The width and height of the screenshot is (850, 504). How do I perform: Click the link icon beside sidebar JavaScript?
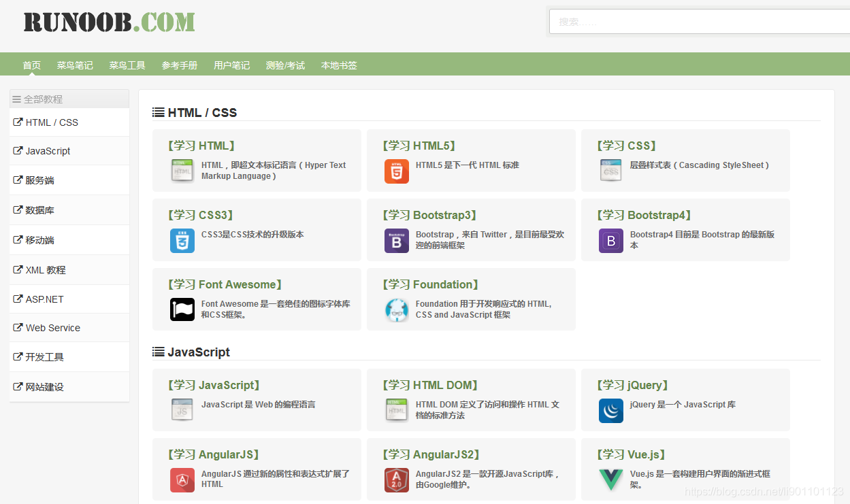pyautogui.click(x=18, y=151)
